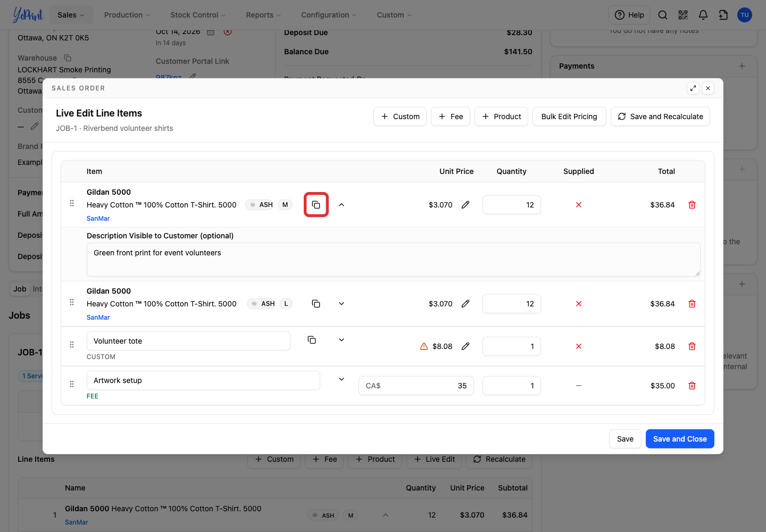Screen dimensions: 766x532
Task: Expand the Artwork setup fee details
Action: 342,379
